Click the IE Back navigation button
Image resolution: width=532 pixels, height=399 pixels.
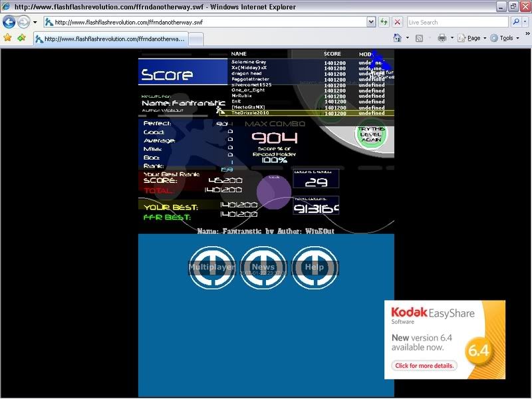(x=9, y=22)
